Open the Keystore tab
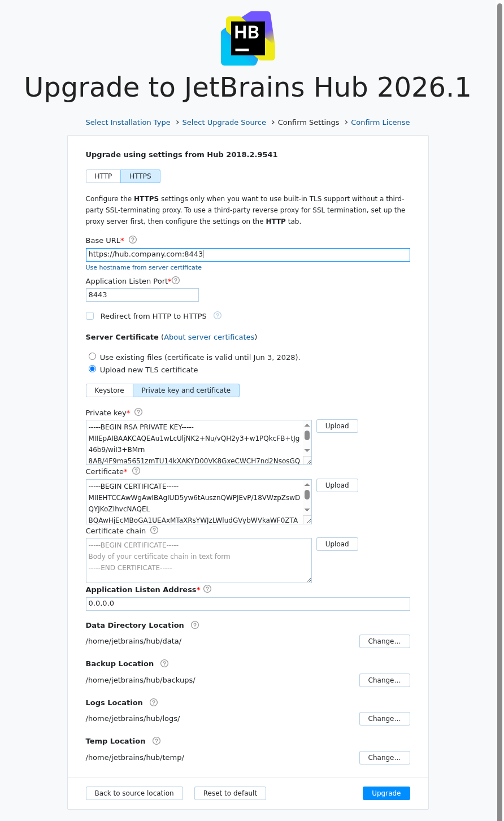Viewport: 504px width, 821px height. [109, 390]
